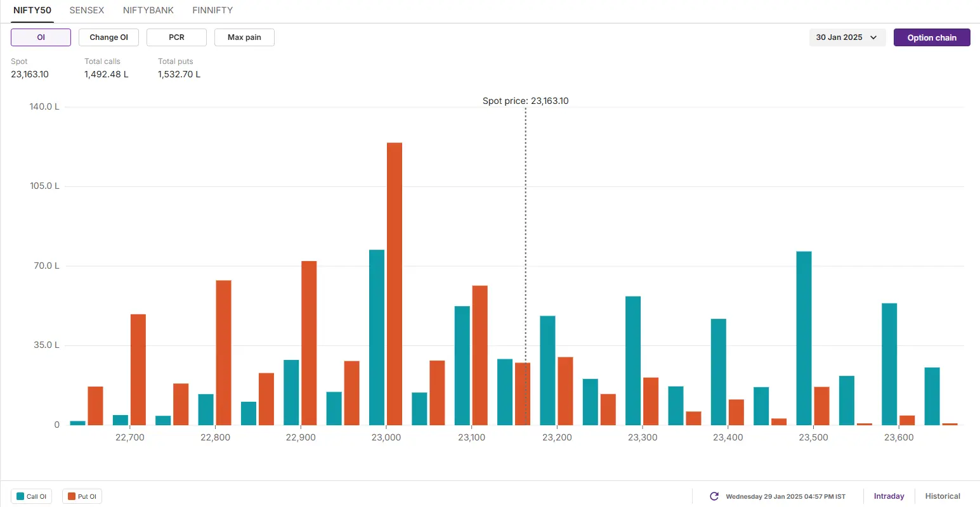Click the 22,800 strike axis label
The width and height of the screenshot is (980, 507).
pyautogui.click(x=216, y=437)
